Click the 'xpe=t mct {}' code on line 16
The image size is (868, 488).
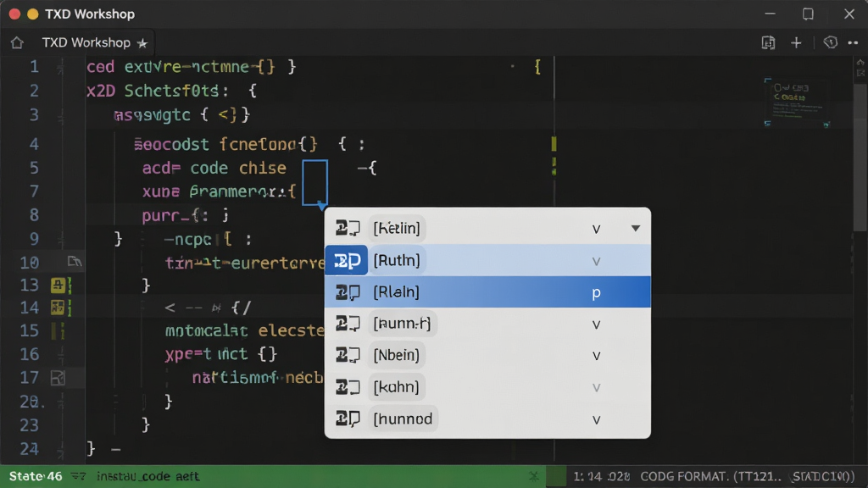point(221,354)
